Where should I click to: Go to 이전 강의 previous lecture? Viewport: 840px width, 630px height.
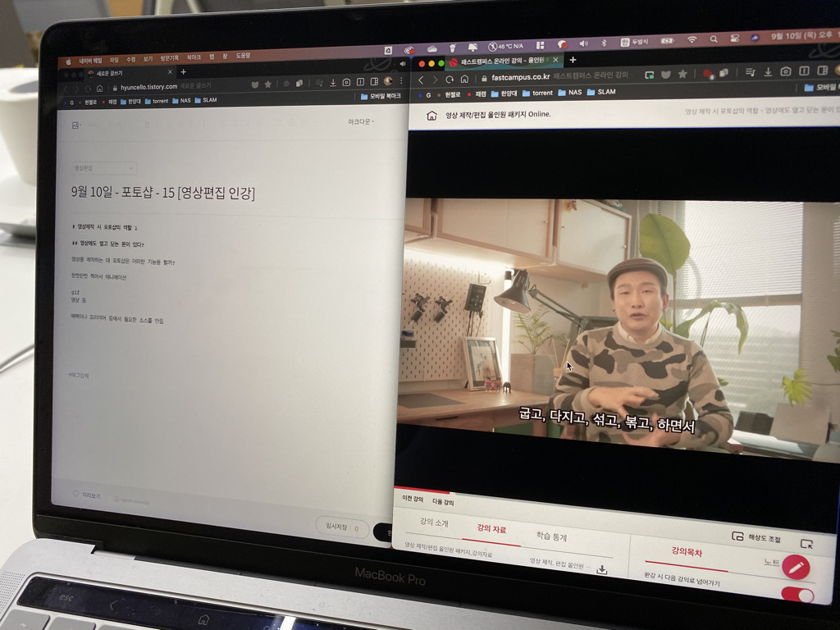[x=413, y=500]
